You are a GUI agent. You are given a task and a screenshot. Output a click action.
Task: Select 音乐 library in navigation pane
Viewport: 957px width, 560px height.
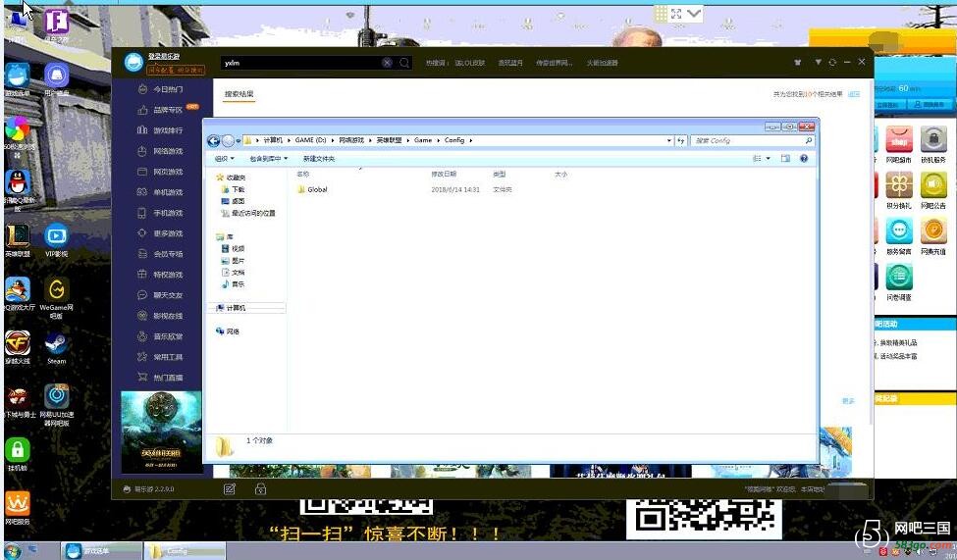tap(234, 284)
